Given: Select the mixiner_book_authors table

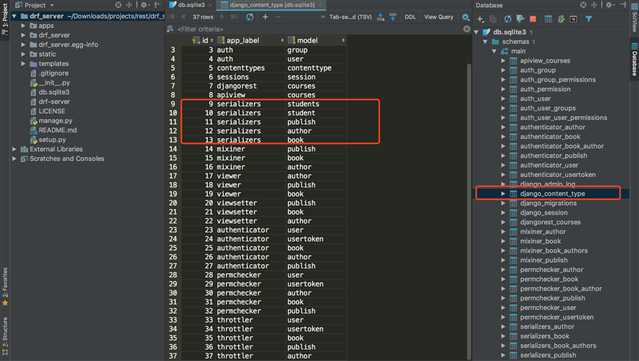Looking at the screenshot, I should coord(553,251).
